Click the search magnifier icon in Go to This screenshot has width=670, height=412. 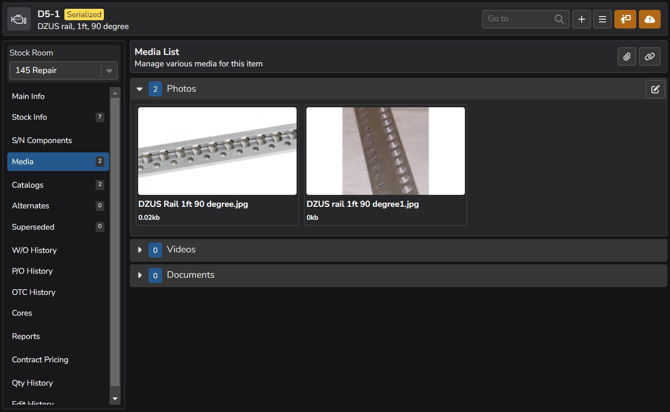[558, 19]
